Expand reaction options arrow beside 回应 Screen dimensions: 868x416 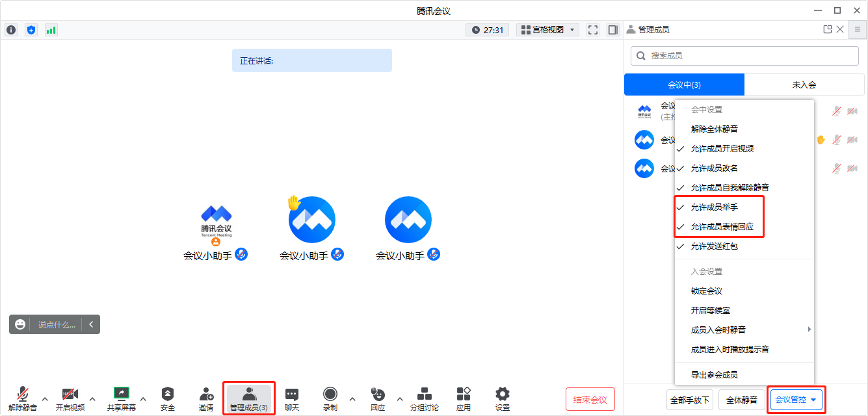[400, 398]
